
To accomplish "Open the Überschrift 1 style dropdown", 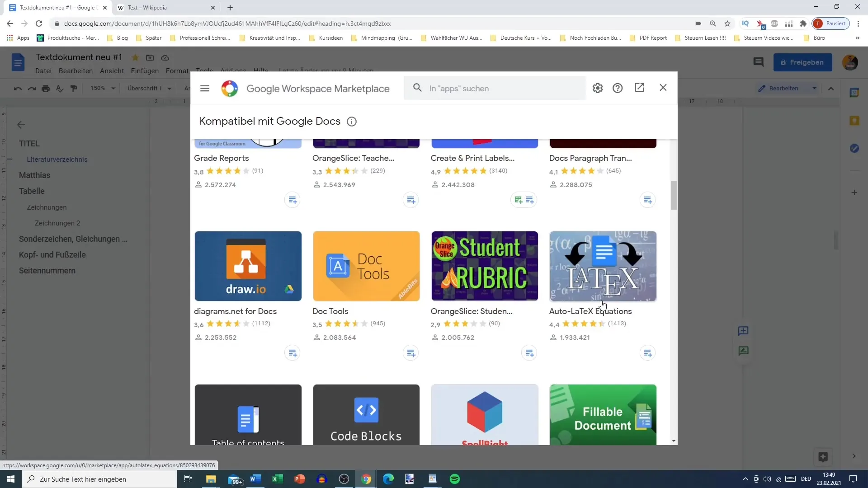I will tap(149, 88).
